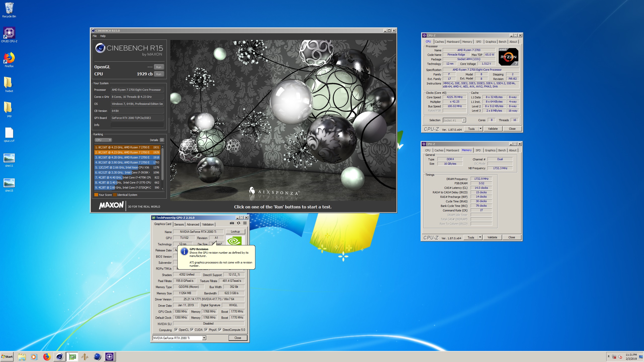Image resolution: width=644 pixels, height=362 pixels.
Task: Open Tools dropdown arrow in top CPU-Z
Action: coord(480,129)
